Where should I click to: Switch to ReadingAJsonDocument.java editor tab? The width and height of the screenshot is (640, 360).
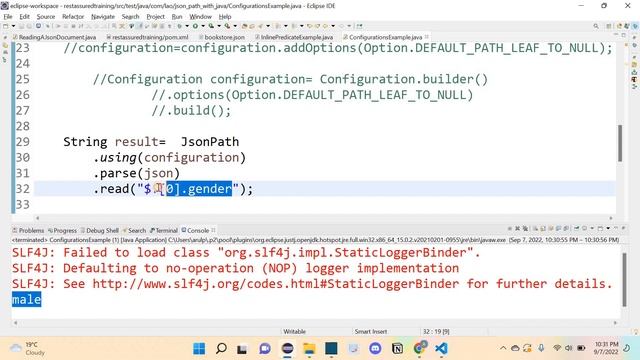click(55, 37)
